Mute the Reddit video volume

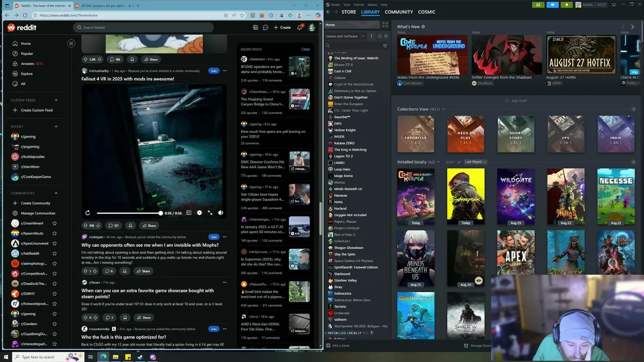(220, 213)
